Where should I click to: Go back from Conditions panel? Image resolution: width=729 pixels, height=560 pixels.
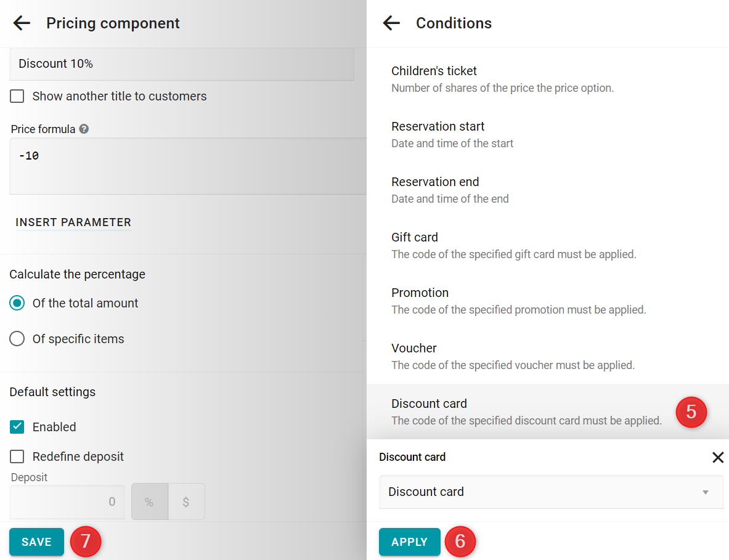click(391, 23)
